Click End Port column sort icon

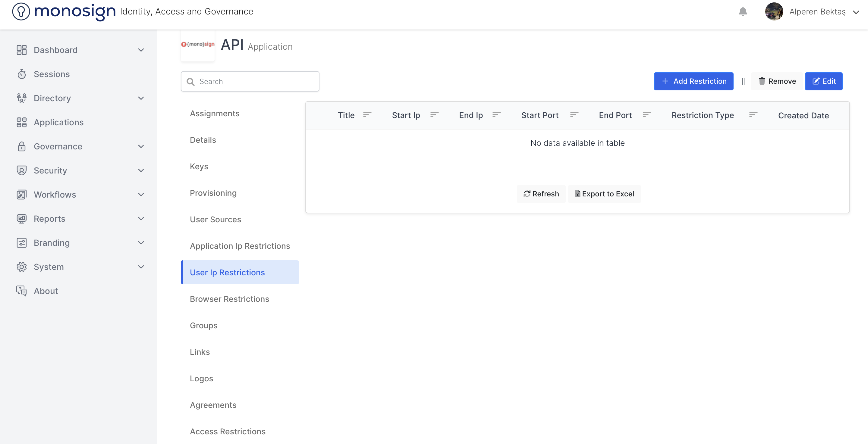click(646, 115)
